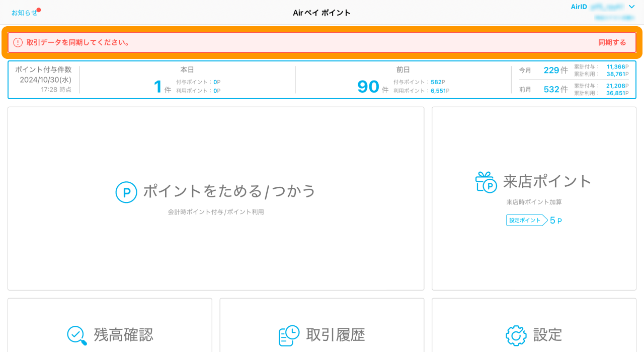This screenshot has width=644, height=352.
Task: Click 今月 累計利用 38,761P value
Action: coord(617,74)
